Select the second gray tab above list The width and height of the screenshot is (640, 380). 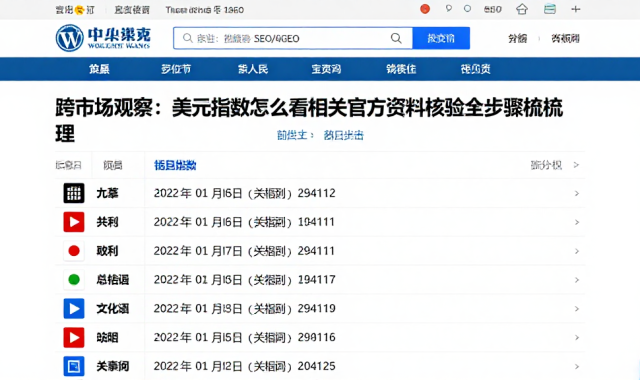113,165
